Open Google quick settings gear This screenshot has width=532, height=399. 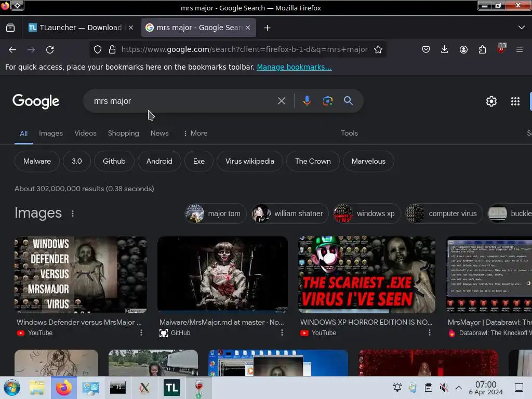pyautogui.click(x=491, y=101)
